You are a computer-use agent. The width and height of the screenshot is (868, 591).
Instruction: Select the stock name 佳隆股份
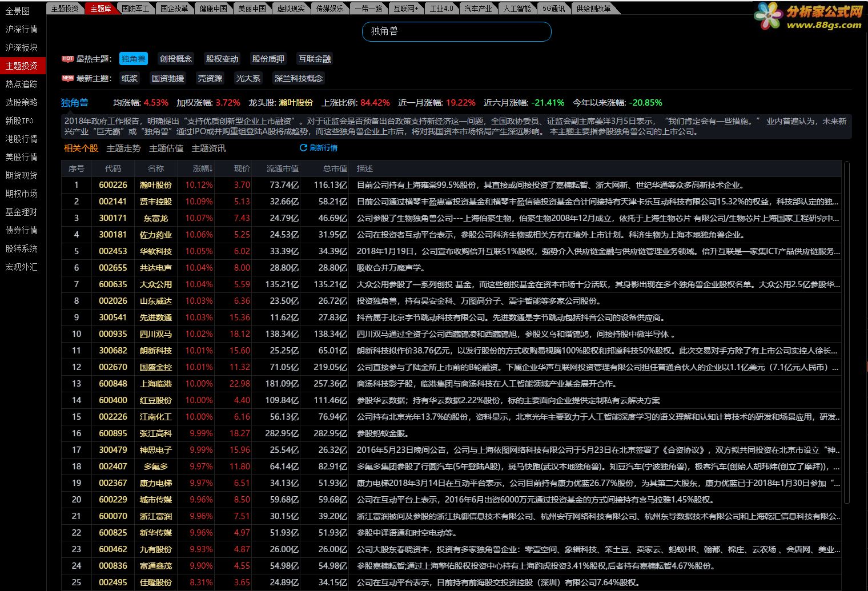(x=156, y=582)
